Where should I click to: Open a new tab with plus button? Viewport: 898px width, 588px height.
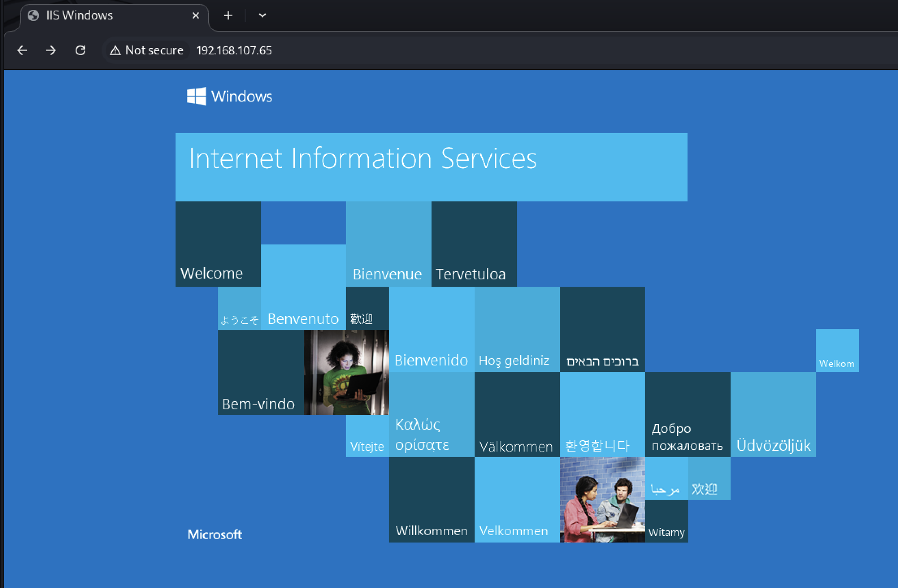(x=228, y=15)
